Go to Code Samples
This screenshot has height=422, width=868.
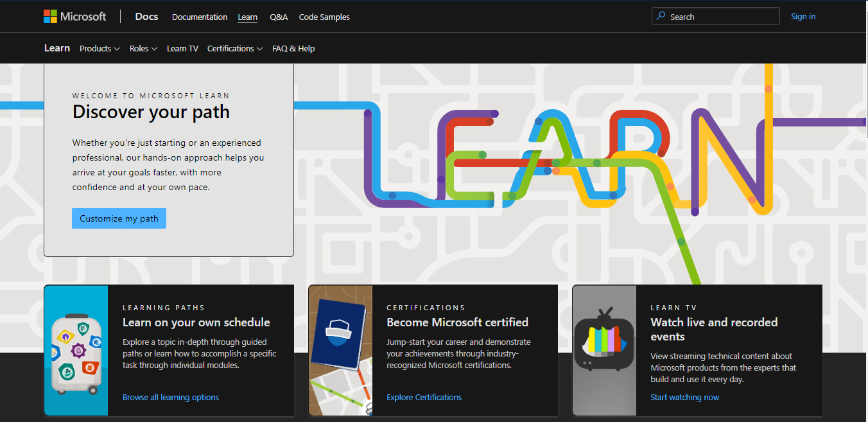324,17
